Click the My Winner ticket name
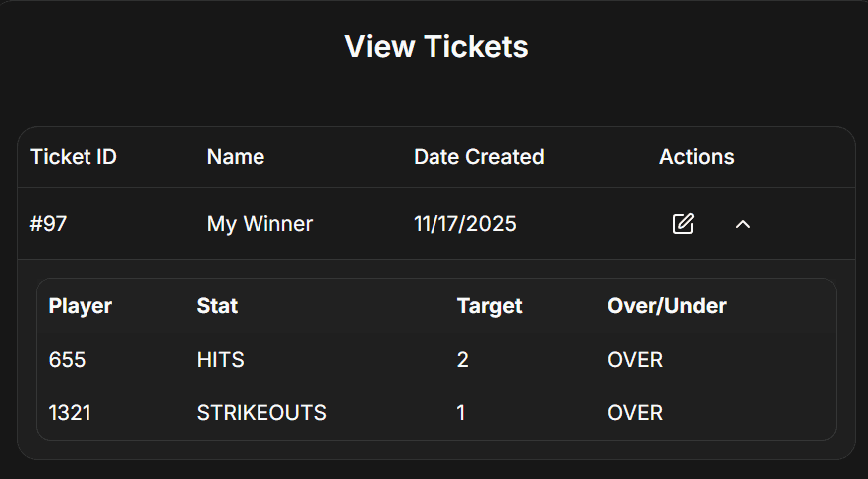The image size is (868, 479). pyautogui.click(x=260, y=224)
